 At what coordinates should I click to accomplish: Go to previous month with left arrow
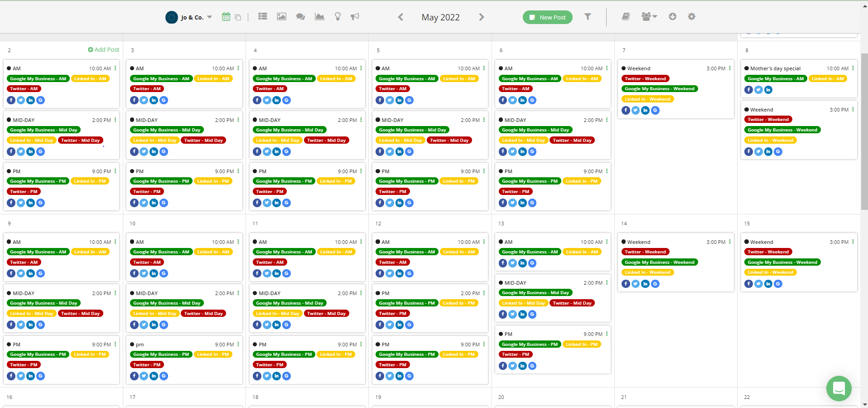pyautogui.click(x=400, y=17)
